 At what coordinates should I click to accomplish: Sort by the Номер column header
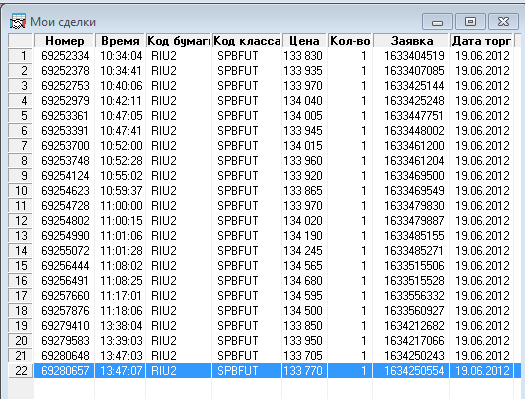tap(65, 41)
